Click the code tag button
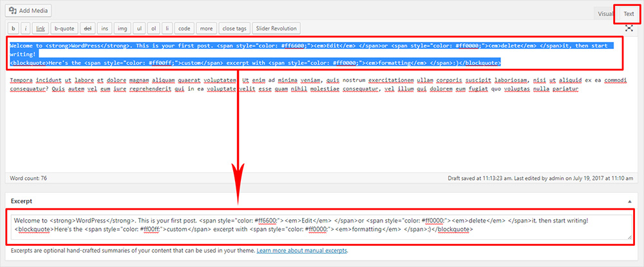Image resolution: width=644 pixels, height=267 pixels. point(184,28)
